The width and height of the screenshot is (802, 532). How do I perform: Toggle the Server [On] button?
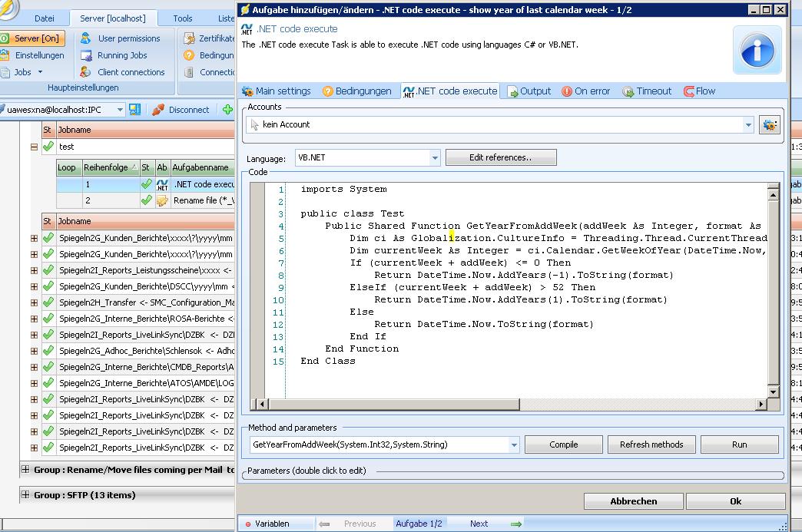pos(32,38)
